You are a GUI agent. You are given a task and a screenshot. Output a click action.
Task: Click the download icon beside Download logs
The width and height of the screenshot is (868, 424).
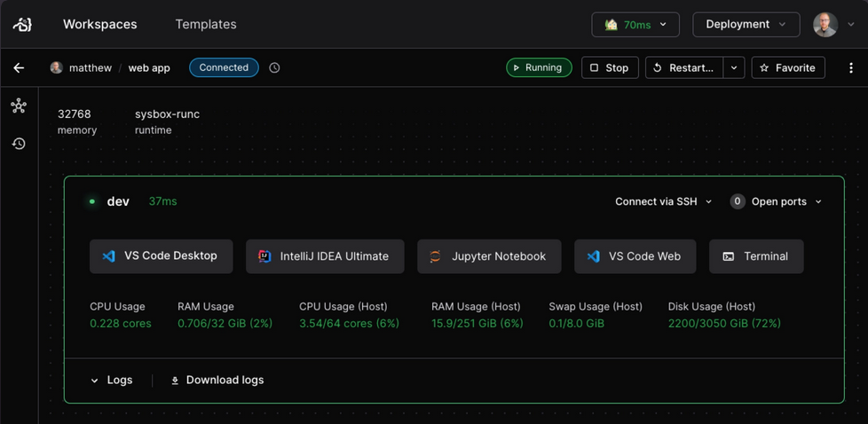point(175,381)
